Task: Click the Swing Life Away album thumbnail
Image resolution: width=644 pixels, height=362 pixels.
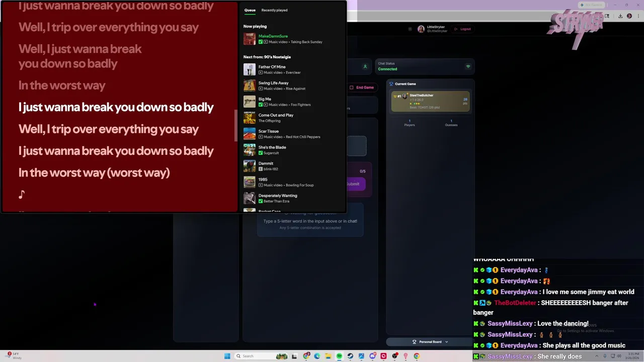Action: click(250, 85)
